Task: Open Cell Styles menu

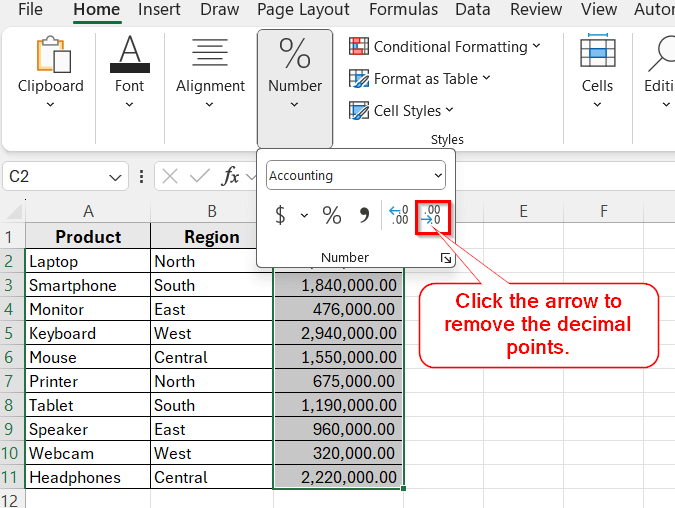Action: point(401,111)
